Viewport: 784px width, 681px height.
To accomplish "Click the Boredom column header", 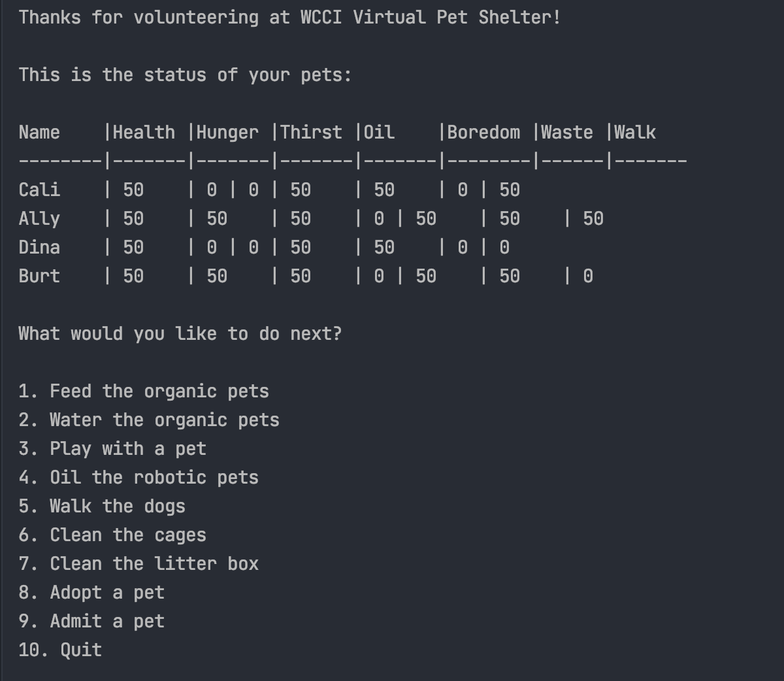I will [x=483, y=133].
